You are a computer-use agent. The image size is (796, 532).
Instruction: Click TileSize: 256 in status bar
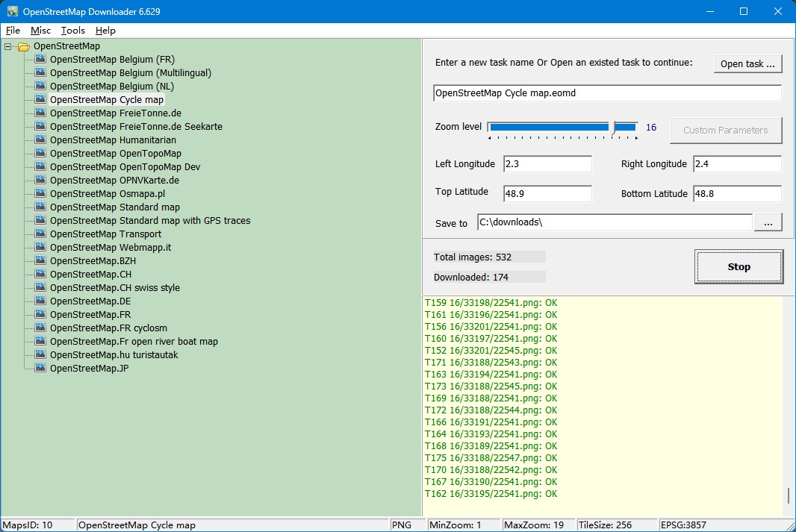click(616, 525)
